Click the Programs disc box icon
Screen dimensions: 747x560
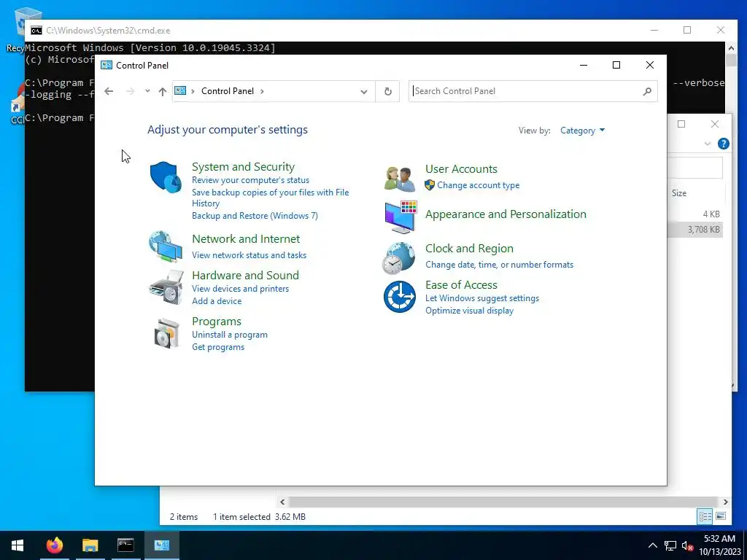click(167, 333)
